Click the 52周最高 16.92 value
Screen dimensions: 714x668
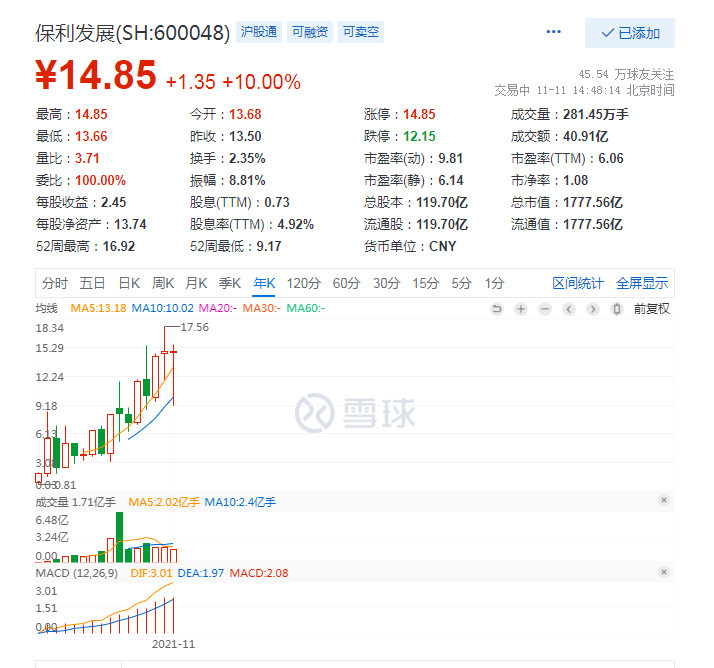pos(119,246)
